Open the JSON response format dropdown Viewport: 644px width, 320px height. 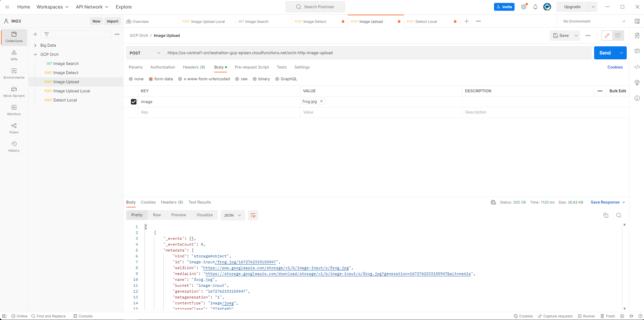pos(232,215)
